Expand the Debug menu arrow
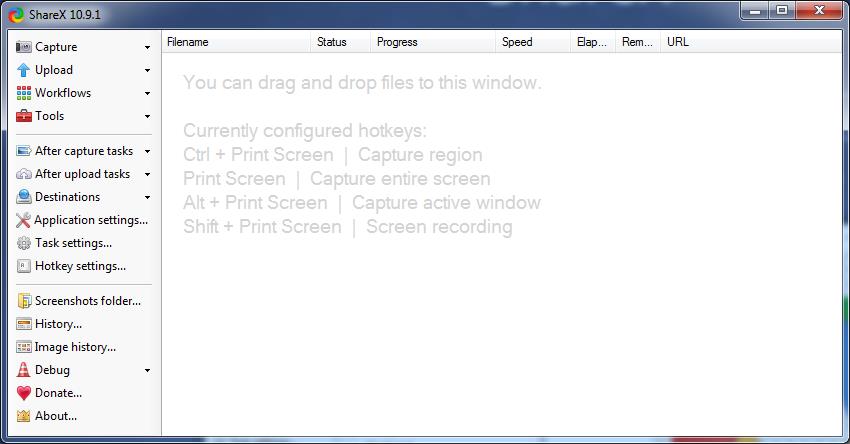This screenshot has height=444, width=850. tap(147, 370)
